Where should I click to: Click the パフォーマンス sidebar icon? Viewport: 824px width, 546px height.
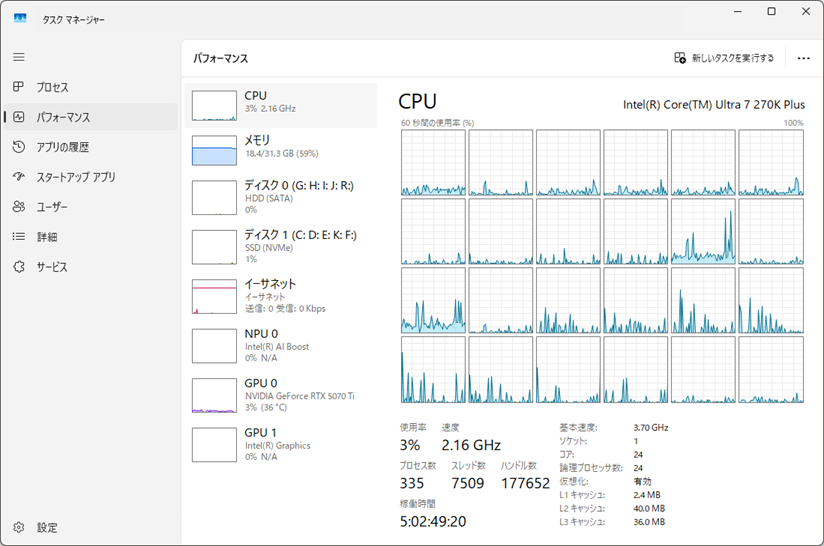19,117
